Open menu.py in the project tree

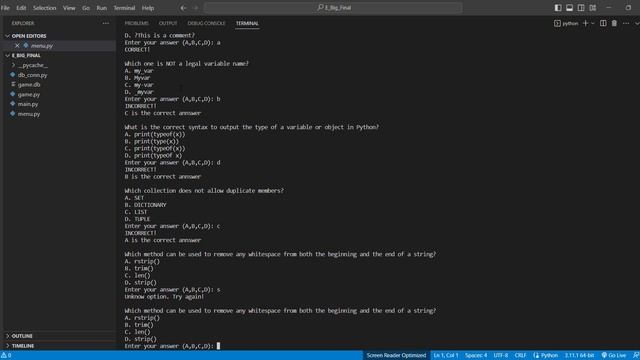point(29,114)
